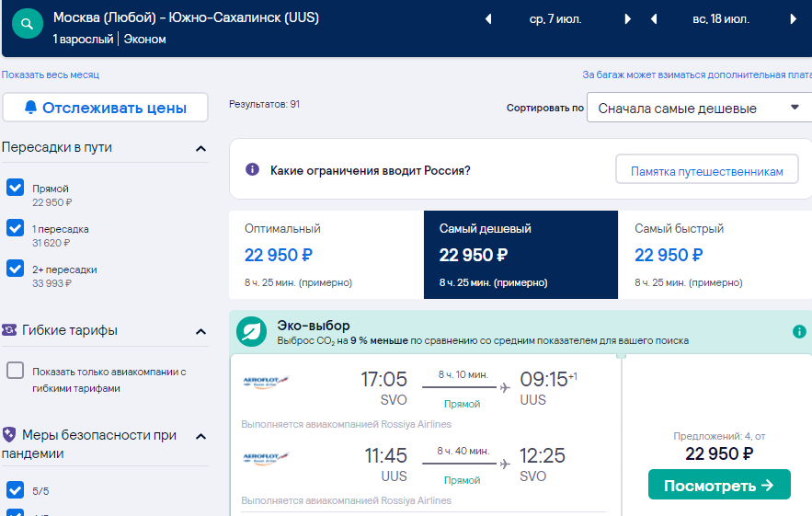Image resolution: width=812 pixels, height=516 pixels.
Task: Go to next departure date after ср, 7 июл.
Action: (628, 19)
